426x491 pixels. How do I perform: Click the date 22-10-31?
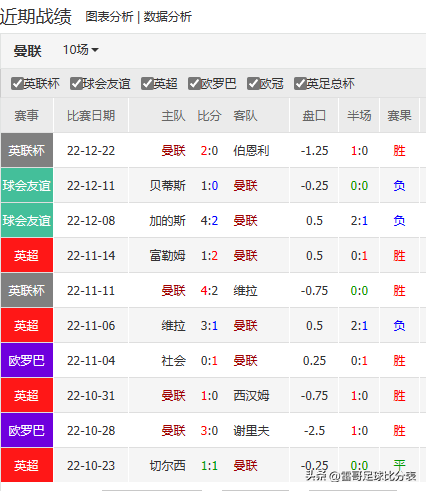tap(91, 396)
